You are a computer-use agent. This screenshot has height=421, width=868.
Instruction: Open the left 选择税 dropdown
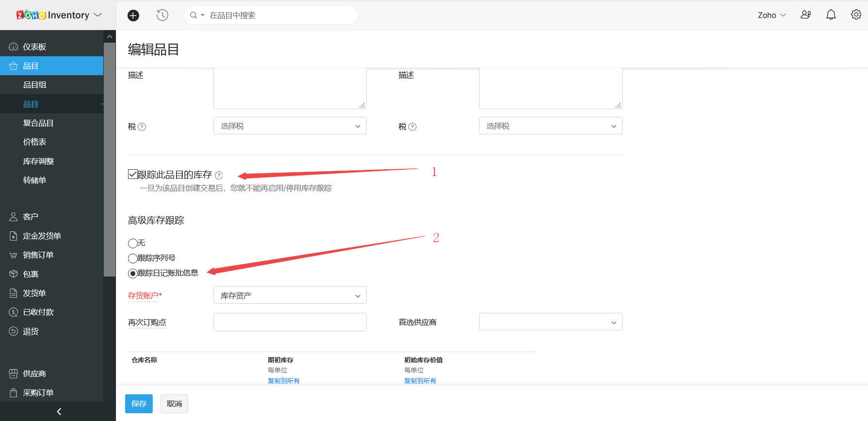click(289, 126)
